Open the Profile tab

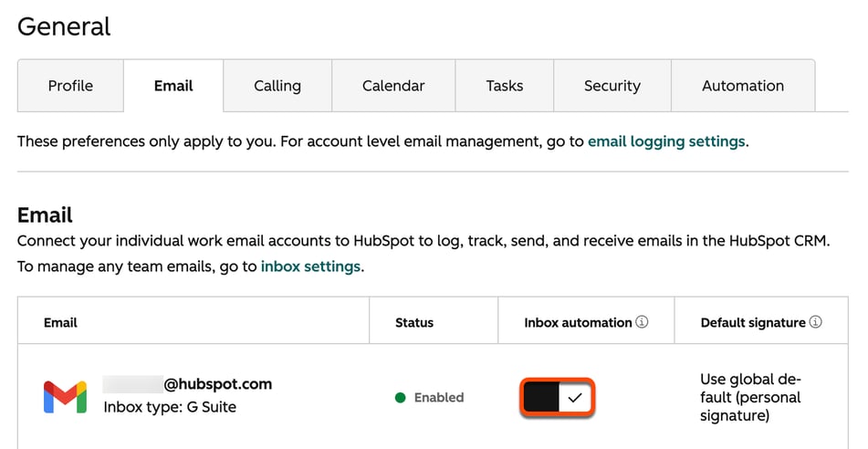coord(70,86)
